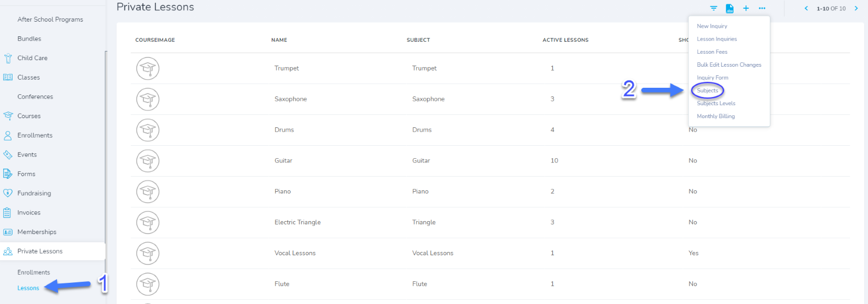Choose Subjects from the menu
Screen dimensions: 868x304
click(707, 90)
